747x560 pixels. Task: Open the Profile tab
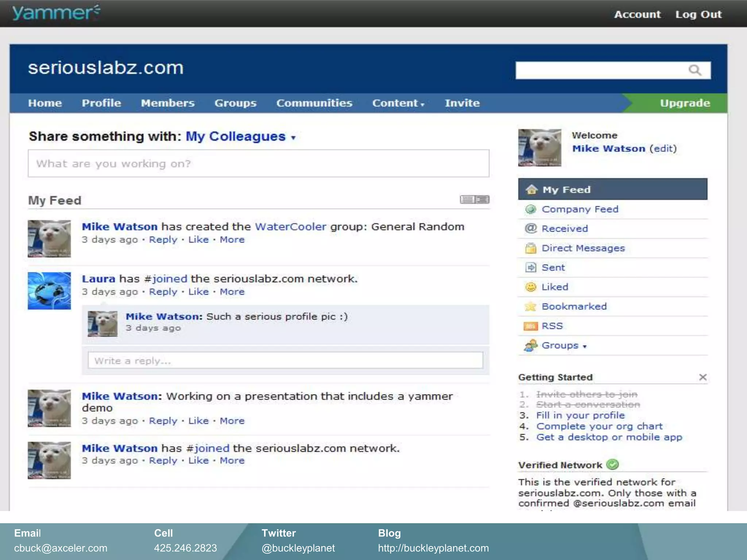click(101, 103)
